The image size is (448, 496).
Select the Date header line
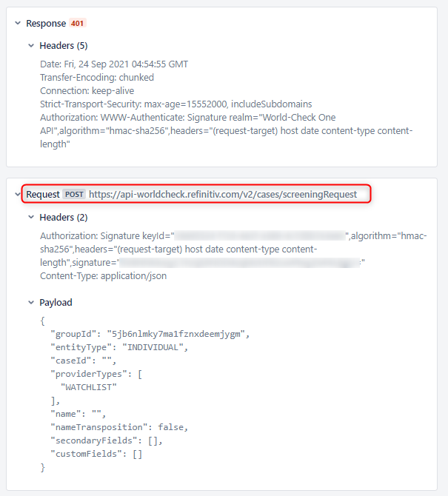[x=114, y=64]
